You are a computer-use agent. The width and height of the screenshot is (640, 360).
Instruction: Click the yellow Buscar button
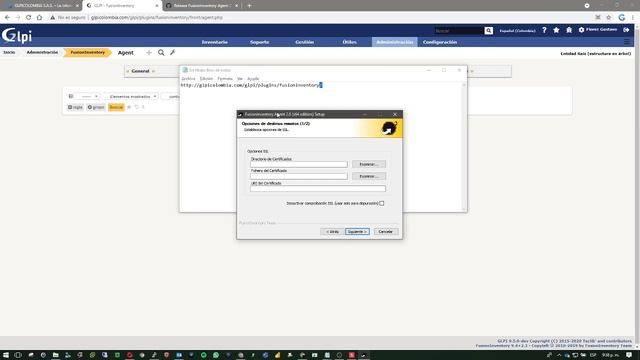click(116, 107)
